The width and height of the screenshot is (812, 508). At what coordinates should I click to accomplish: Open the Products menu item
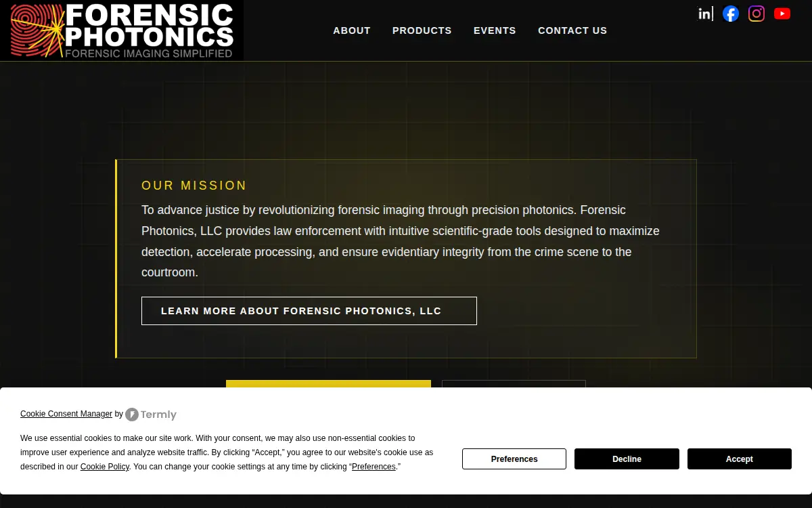422,30
